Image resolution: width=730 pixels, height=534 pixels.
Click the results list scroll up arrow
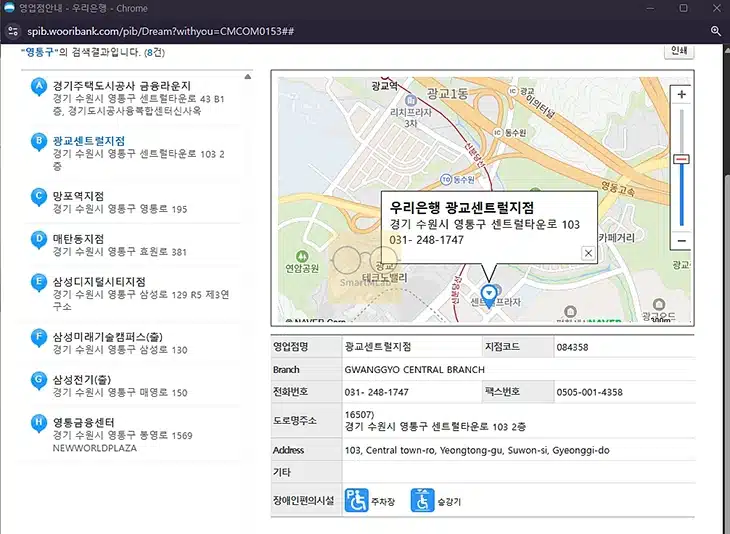point(248,76)
